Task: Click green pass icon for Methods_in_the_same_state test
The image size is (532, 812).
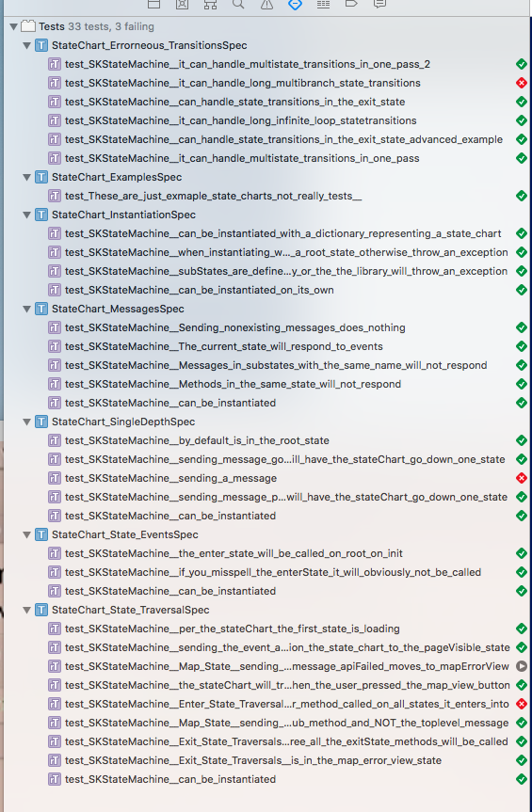Action: click(x=522, y=384)
